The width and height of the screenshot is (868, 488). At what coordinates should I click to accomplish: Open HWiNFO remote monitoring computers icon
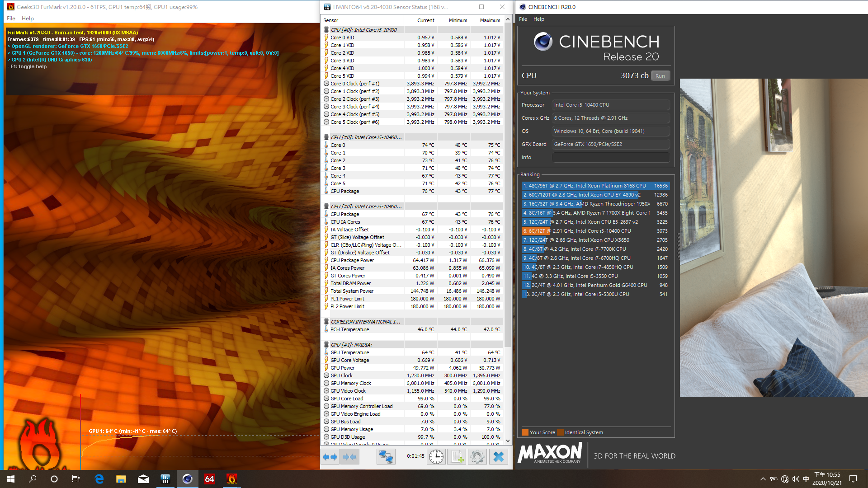click(386, 457)
